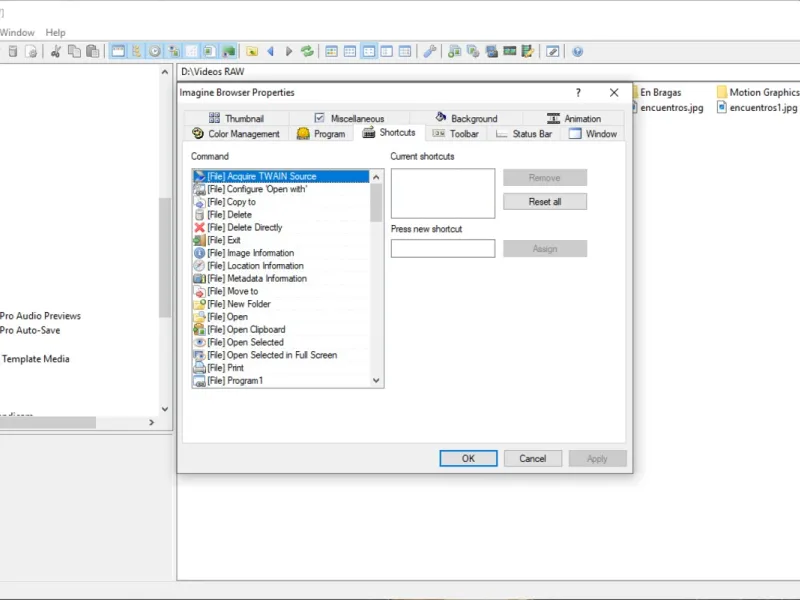Click the Cut scissors toolbar icon

pos(56,52)
